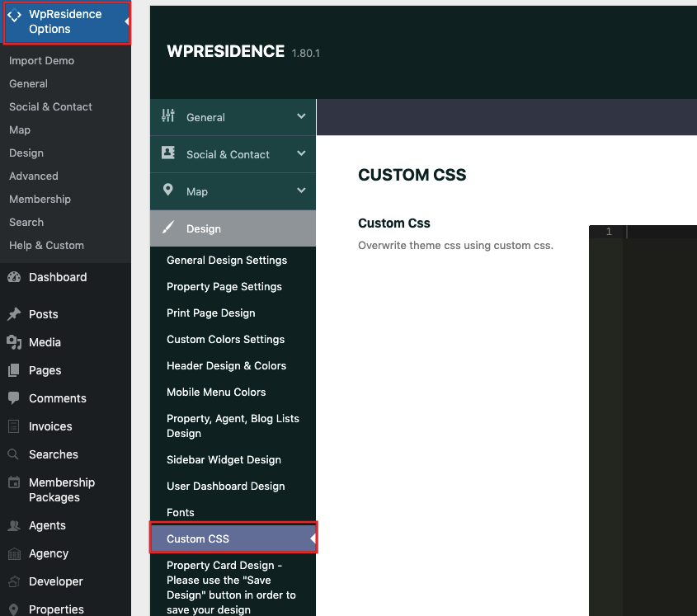
Task: Open General in WordPress submenu
Action: pos(28,83)
